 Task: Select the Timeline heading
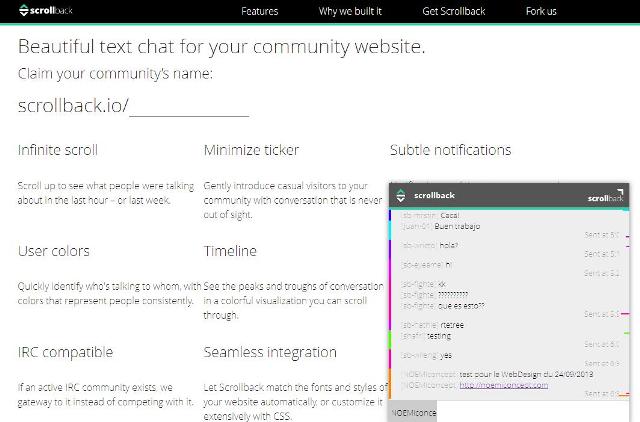[230, 251]
